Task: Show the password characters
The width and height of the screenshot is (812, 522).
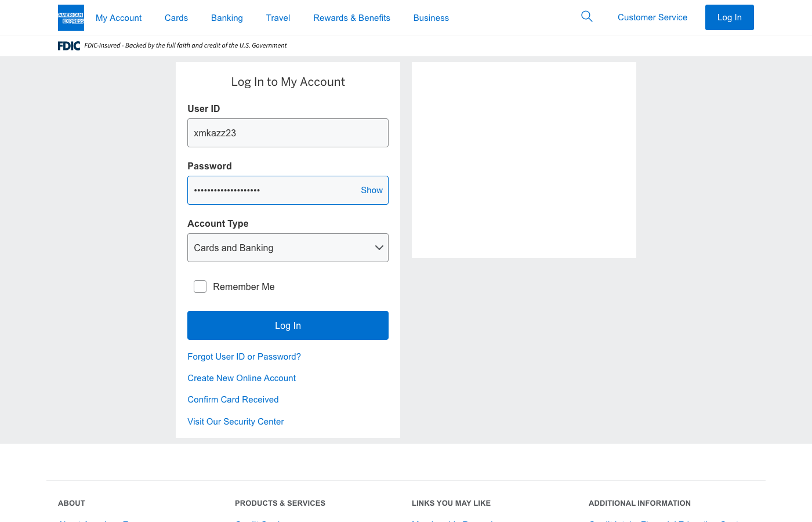Action: pos(371,190)
